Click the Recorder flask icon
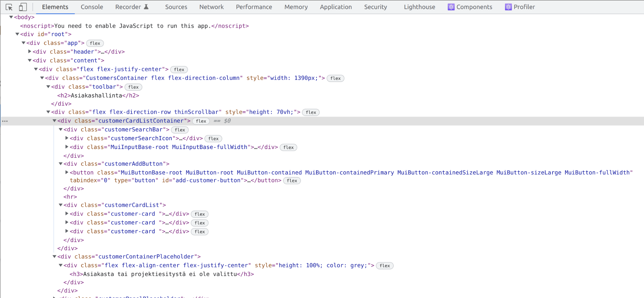644x298 pixels. click(x=146, y=7)
